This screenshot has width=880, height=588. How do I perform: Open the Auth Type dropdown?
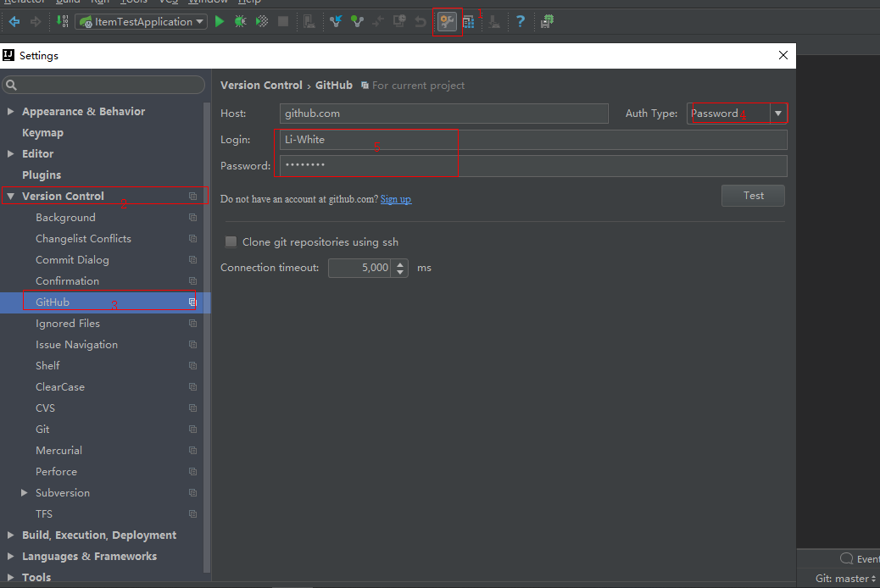777,114
